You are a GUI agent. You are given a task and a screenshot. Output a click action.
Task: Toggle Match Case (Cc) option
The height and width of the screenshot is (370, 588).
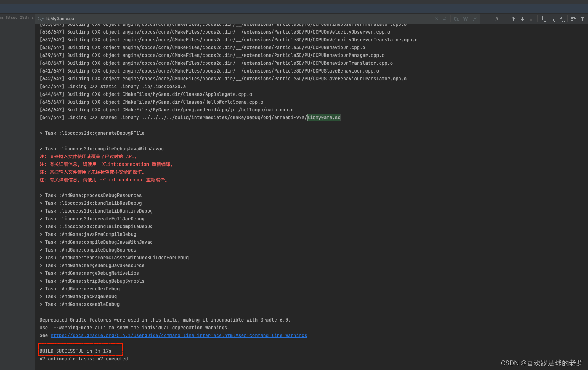(456, 19)
